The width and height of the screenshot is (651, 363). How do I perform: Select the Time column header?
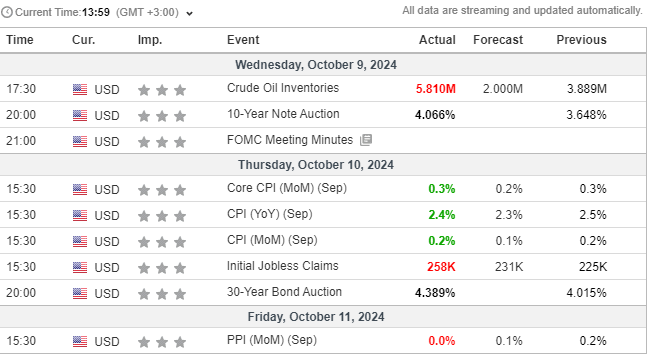click(x=20, y=40)
